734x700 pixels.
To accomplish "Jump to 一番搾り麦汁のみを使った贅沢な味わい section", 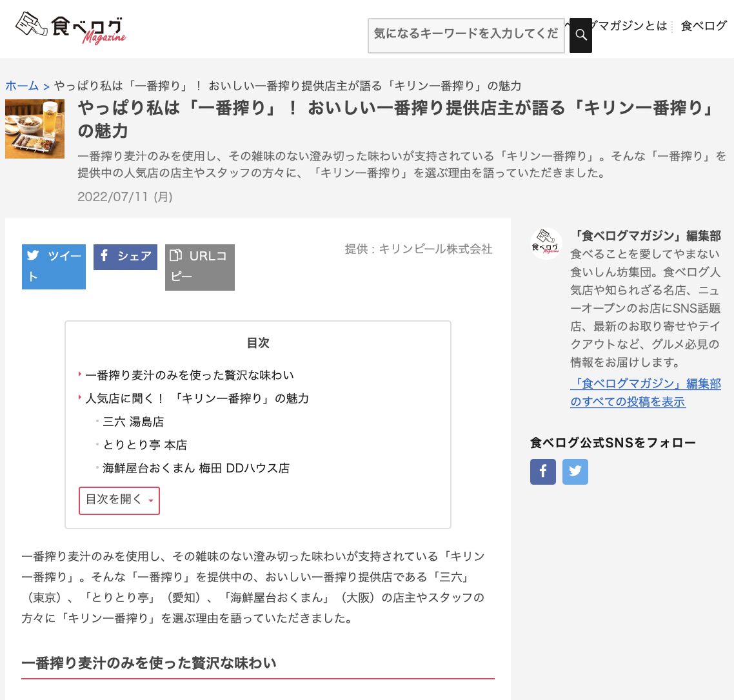I will (x=189, y=375).
